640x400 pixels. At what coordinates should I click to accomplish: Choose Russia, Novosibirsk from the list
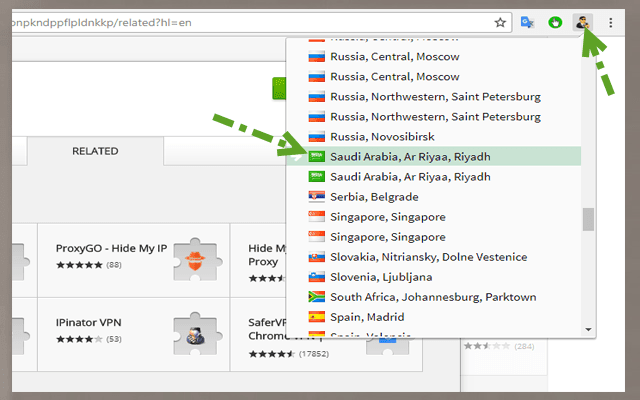[396, 137]
